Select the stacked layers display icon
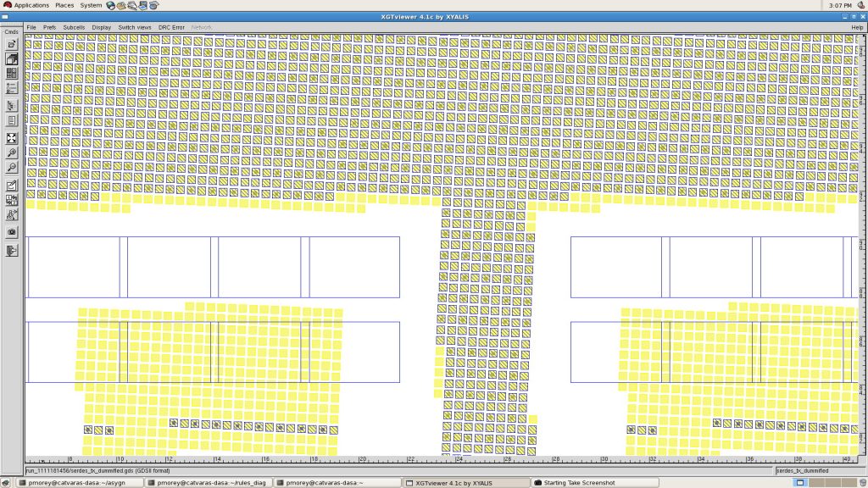Image resolution: width=868 pixels, height=488 pixels. point(11,59)
